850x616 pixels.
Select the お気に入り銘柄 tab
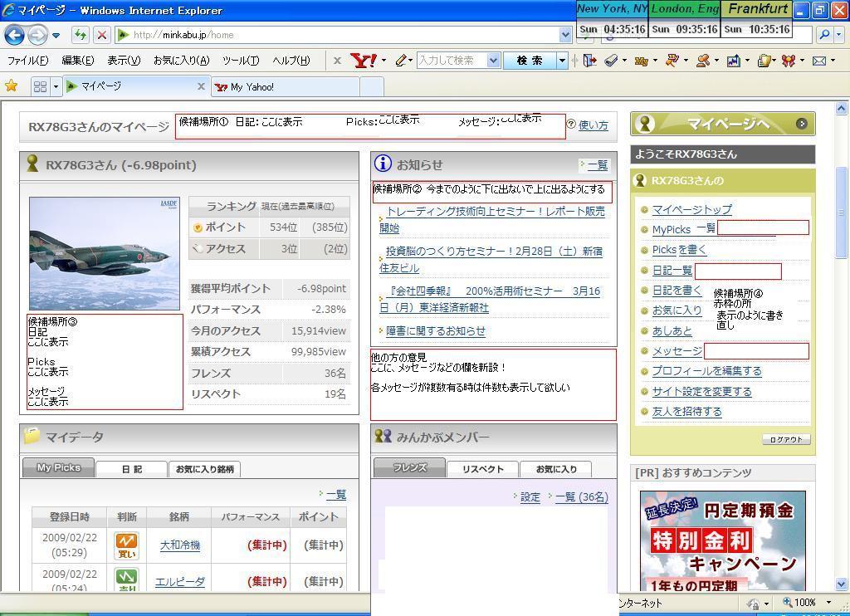click(x=204, y=469)
